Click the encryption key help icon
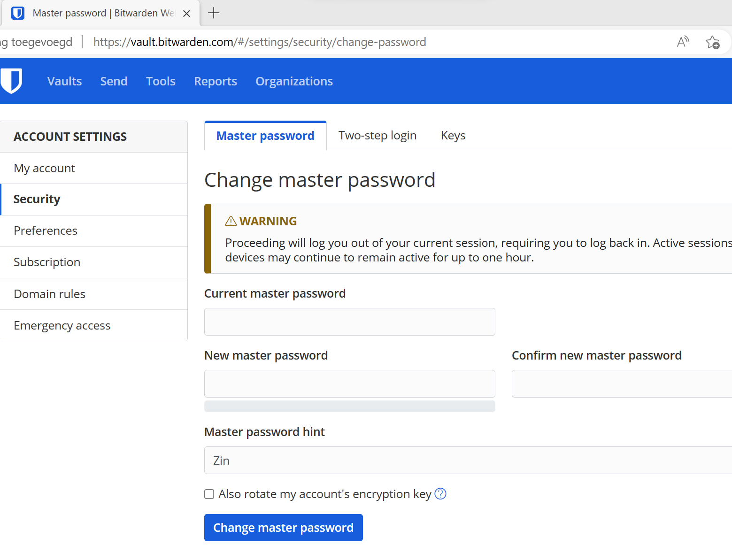Image resolution: width=732 pixels, height=560 pixels. (x=440, y=494)
